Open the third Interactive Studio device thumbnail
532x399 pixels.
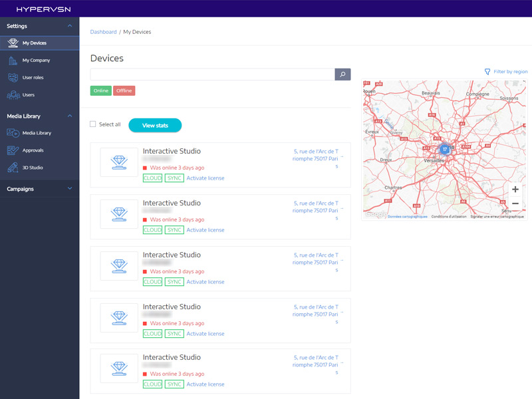[119, 266]
